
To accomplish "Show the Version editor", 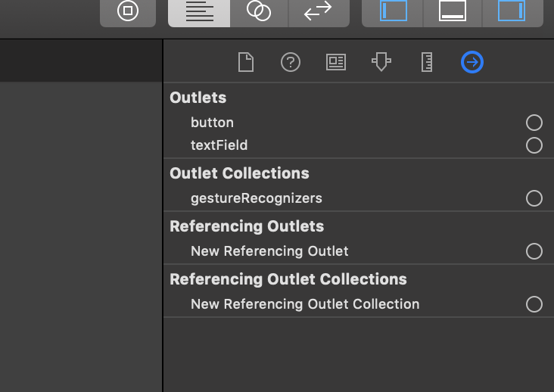I will click(x=319, y=11).
